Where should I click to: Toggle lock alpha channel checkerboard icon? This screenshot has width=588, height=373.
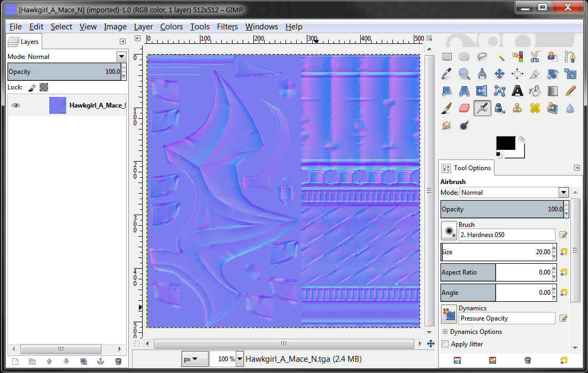click(44, 87)
